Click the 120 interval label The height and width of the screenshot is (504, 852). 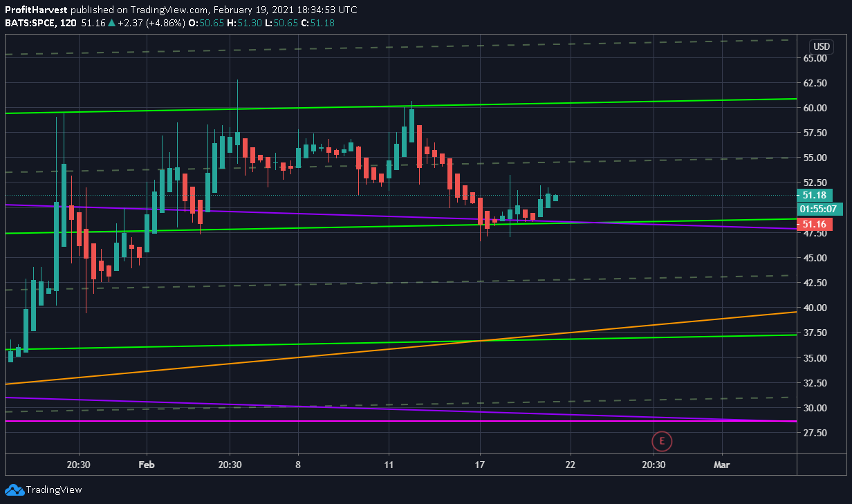[x=68, y=23]
